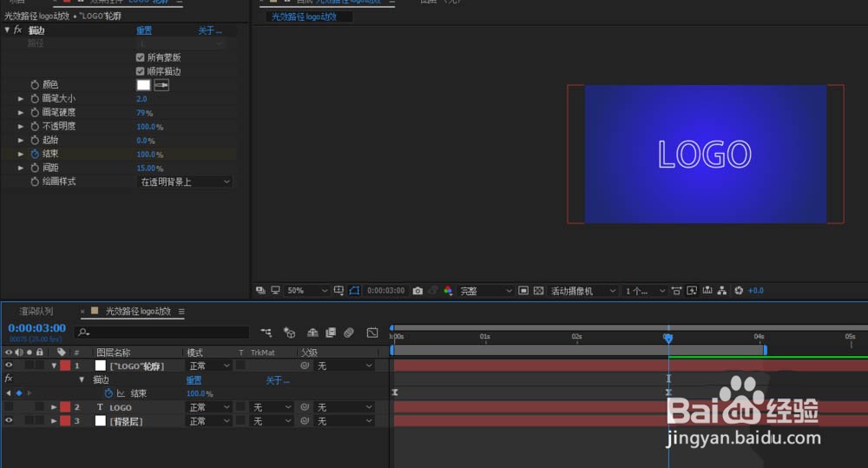Click the draft 3D icon in timeline

pos(289,333)
